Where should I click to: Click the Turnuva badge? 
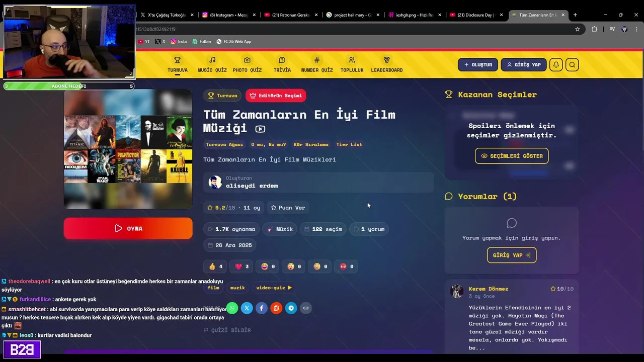coord(222,96)
